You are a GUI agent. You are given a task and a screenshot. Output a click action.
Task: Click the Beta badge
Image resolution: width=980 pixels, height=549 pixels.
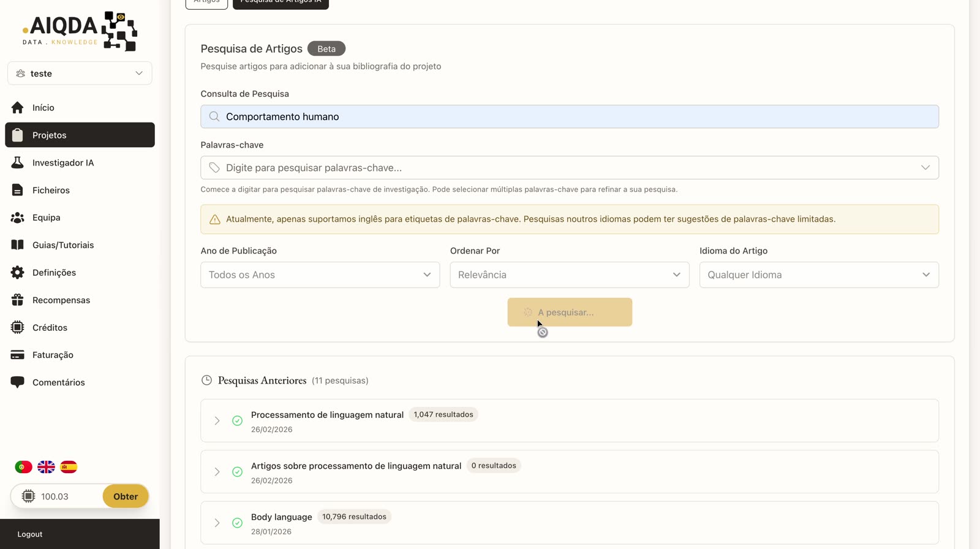pos(326,49)
